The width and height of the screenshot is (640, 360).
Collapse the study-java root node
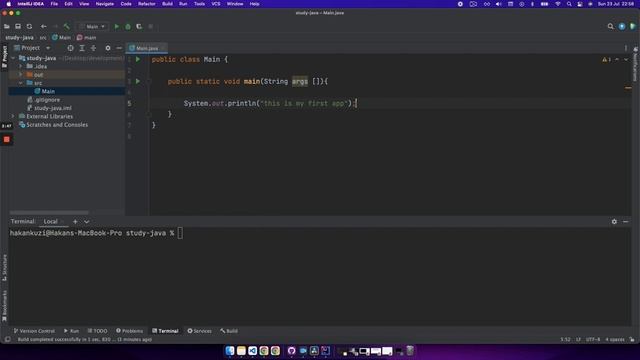tap(13, 58)
